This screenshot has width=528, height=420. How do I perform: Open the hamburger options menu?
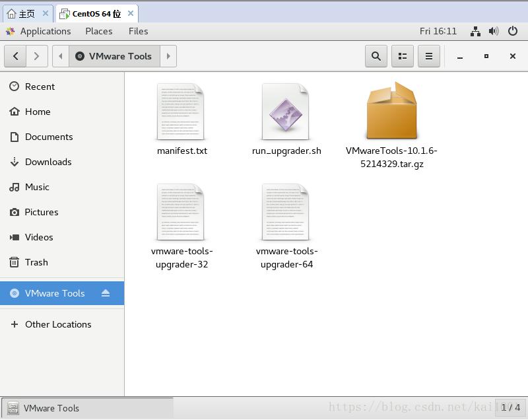[428, 56]
